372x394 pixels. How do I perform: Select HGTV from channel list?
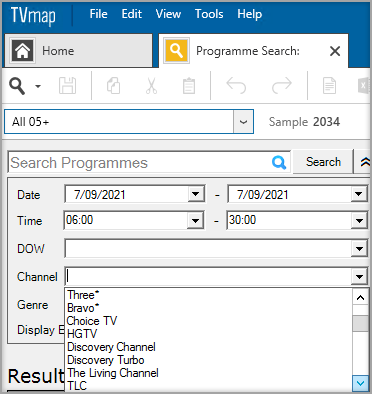(208, 334)
